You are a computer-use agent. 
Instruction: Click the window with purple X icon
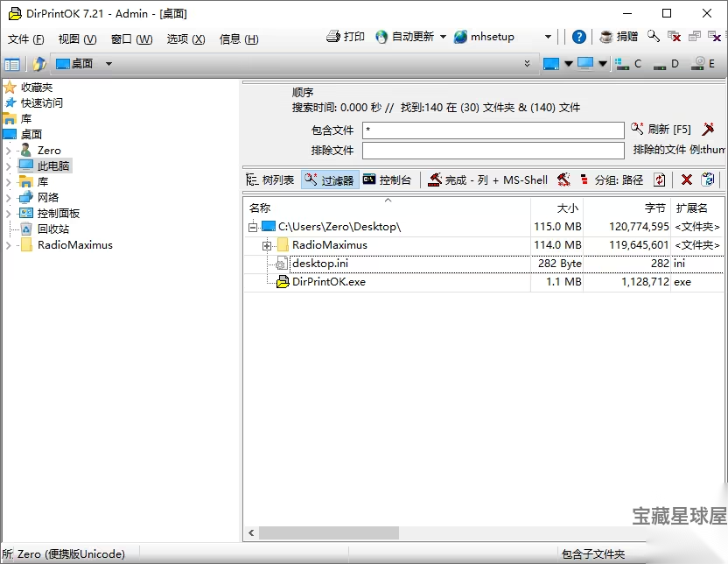(x=714, y=36)
